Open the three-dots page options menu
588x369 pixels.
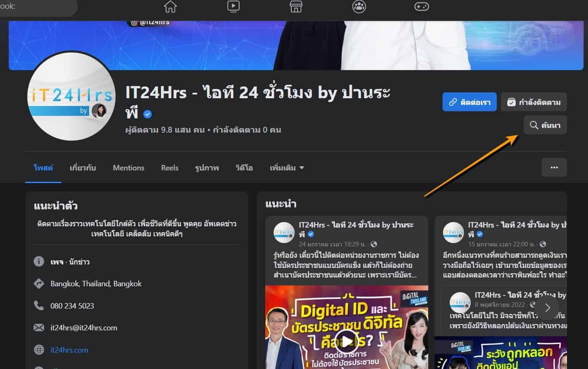pos(554,167)
